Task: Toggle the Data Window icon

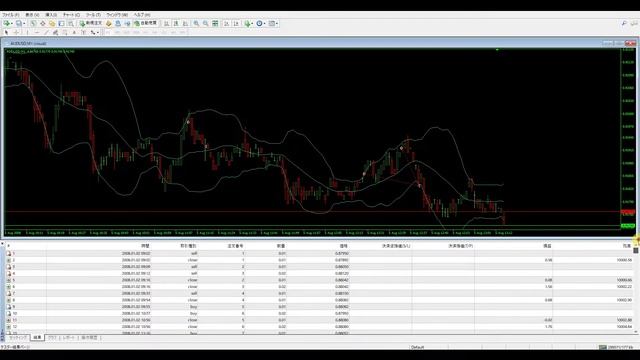Action: (42, 23)
